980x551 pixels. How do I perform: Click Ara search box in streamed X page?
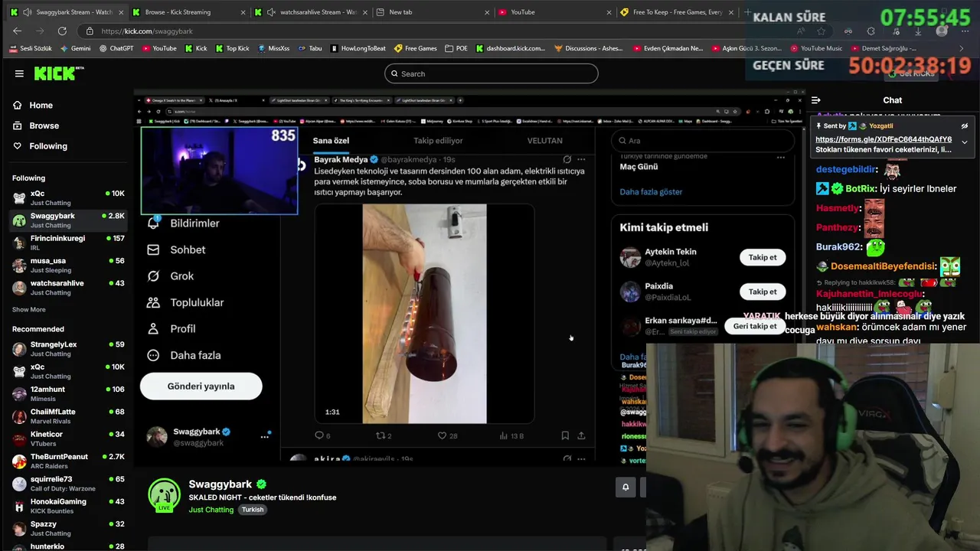703,141
